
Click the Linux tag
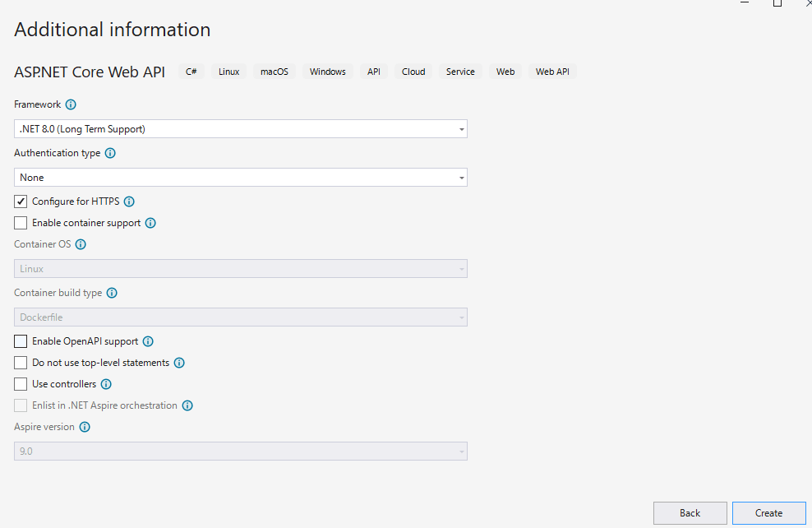[229, 72]
